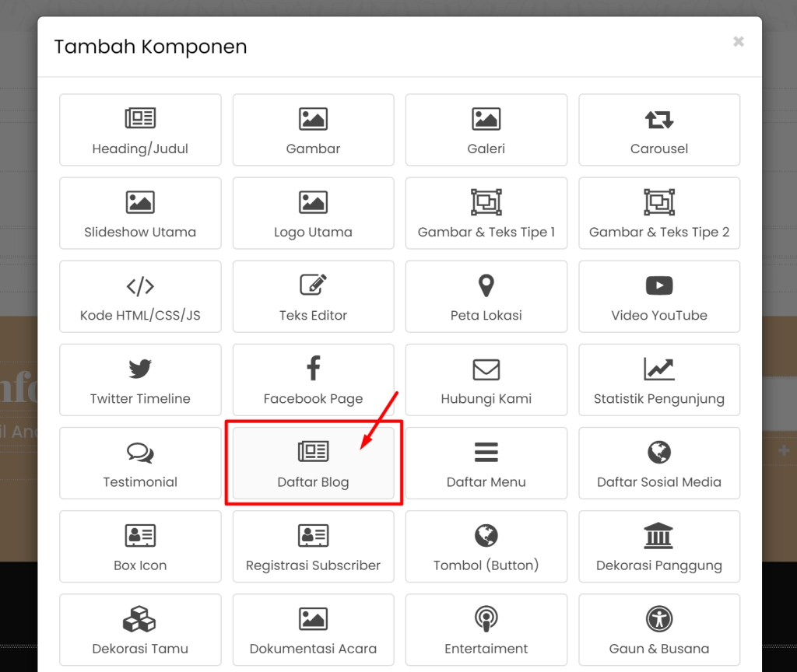The height and width of the screenshot is (672, 797).
Task: Click the Kode HTML/CSS/JS code icon
Action: [140, 286]
